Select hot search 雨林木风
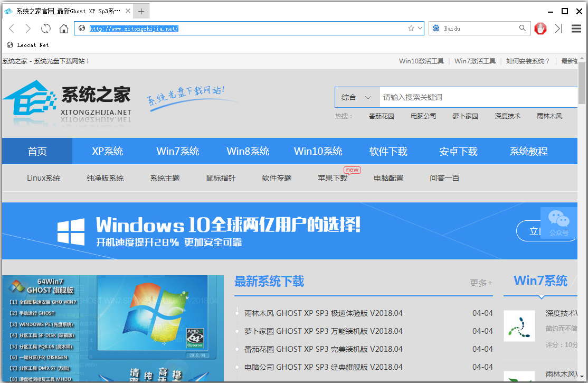Screen dimensions: 588x383 549,116
